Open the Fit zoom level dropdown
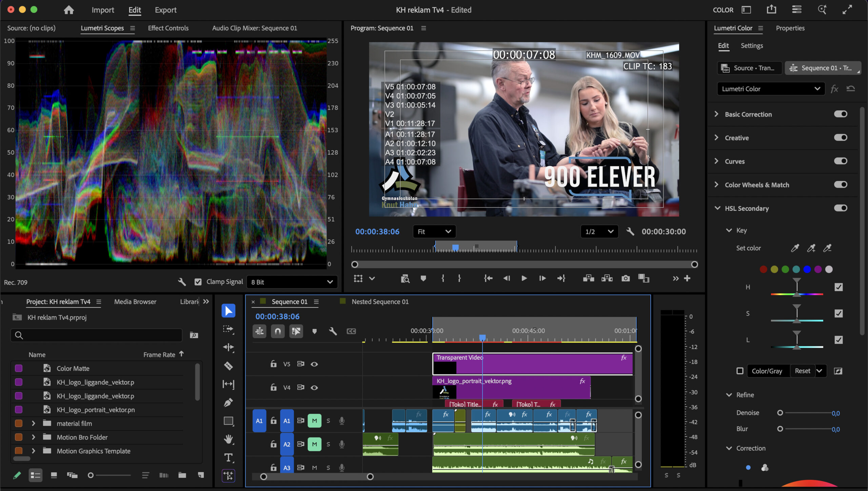Screen dimensions: 868x491 point(434,231)
